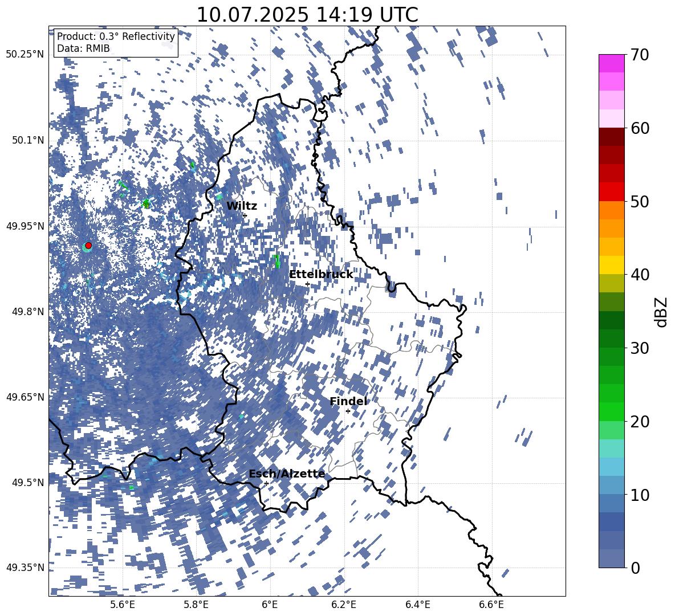Click the 50 colorbar tick label

[x=640, y=201]
